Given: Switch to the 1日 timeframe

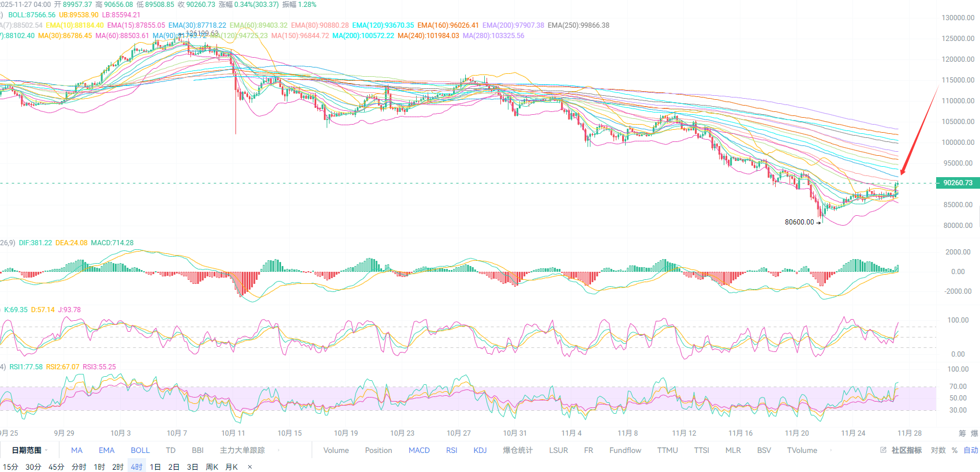Looking at the screenshot, I should tap(155, 467).
